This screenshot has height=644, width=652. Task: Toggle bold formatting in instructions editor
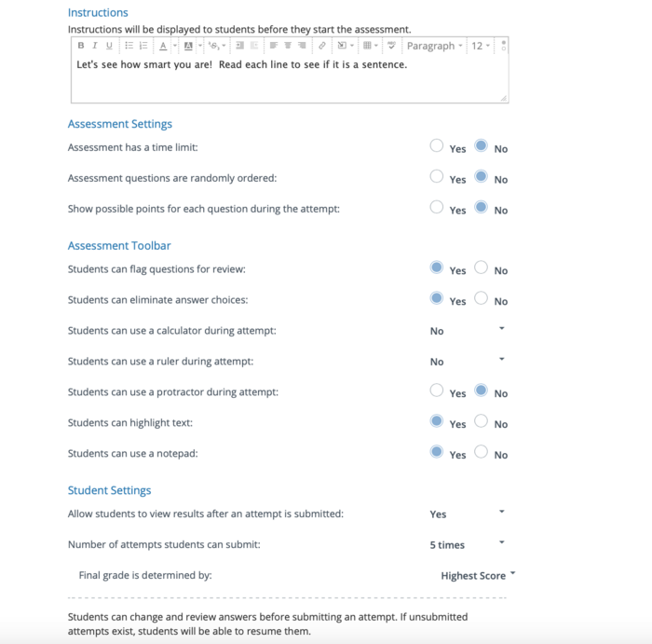click(81, 46)
